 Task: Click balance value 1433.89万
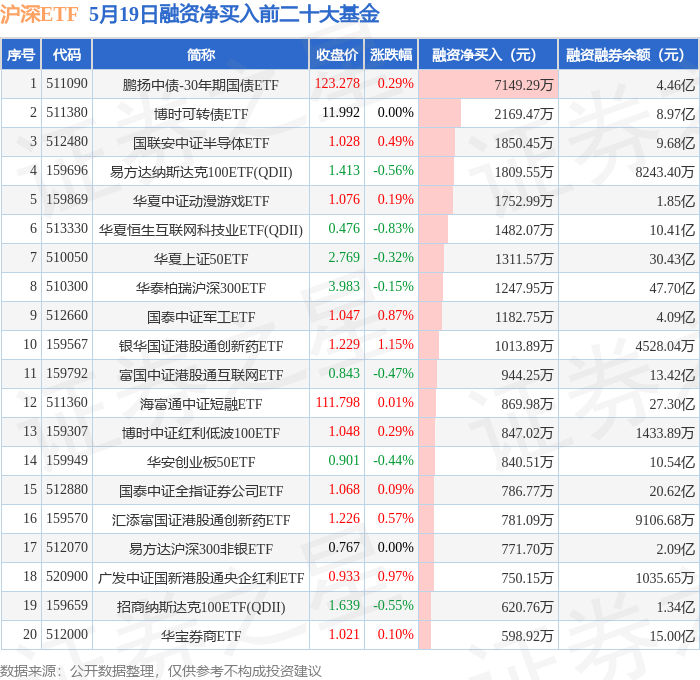tap(665, 433)
